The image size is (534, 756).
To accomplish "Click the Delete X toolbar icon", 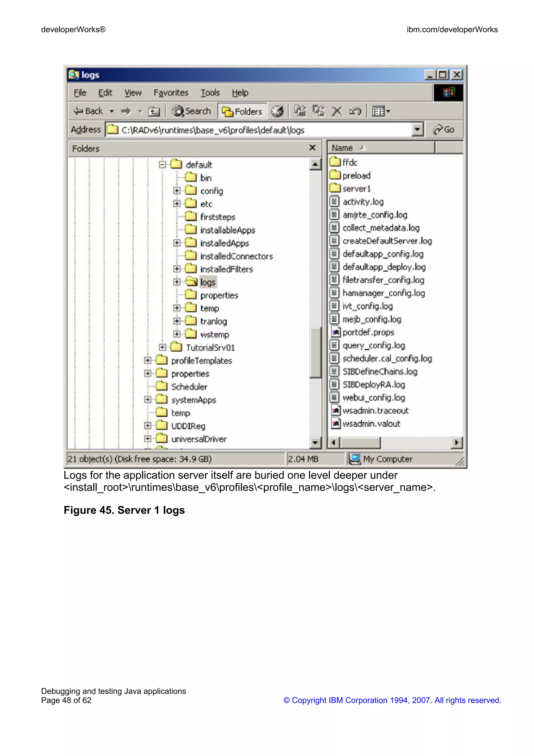I will [x=337, y=111].
